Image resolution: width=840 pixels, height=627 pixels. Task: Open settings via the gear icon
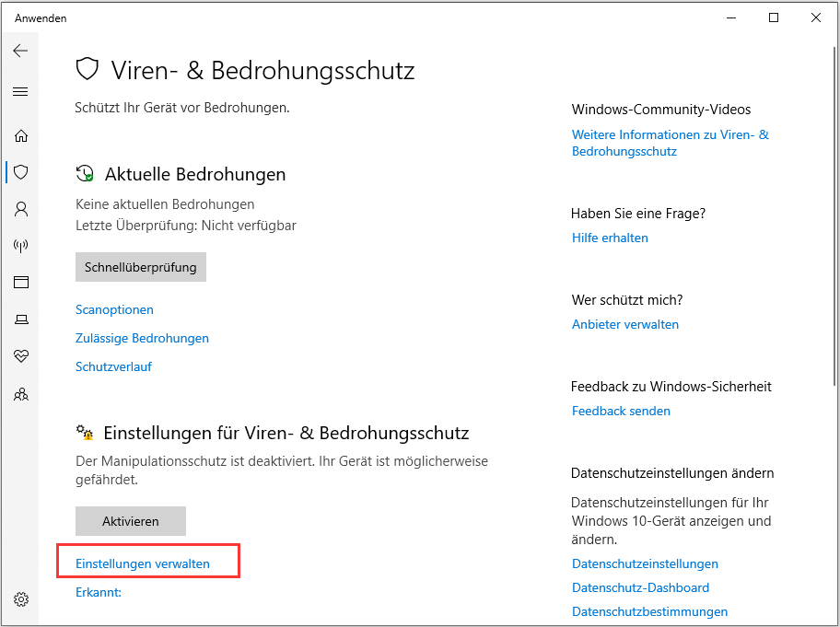click(x=20, y=597)
